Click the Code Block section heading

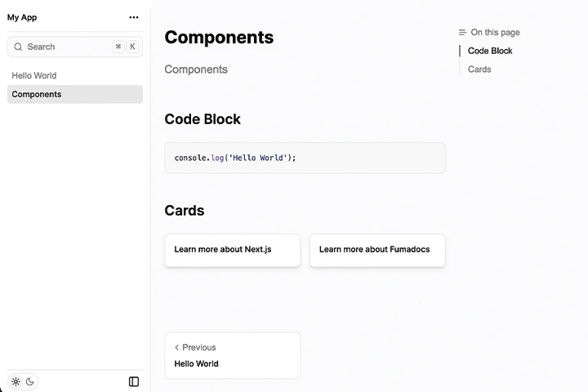tap(203, 119)
